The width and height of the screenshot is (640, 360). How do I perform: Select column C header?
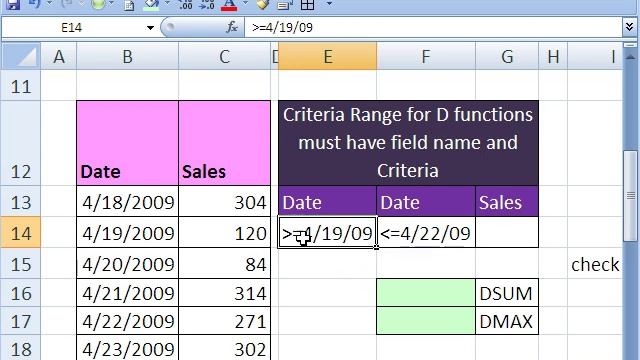(224, 56)
